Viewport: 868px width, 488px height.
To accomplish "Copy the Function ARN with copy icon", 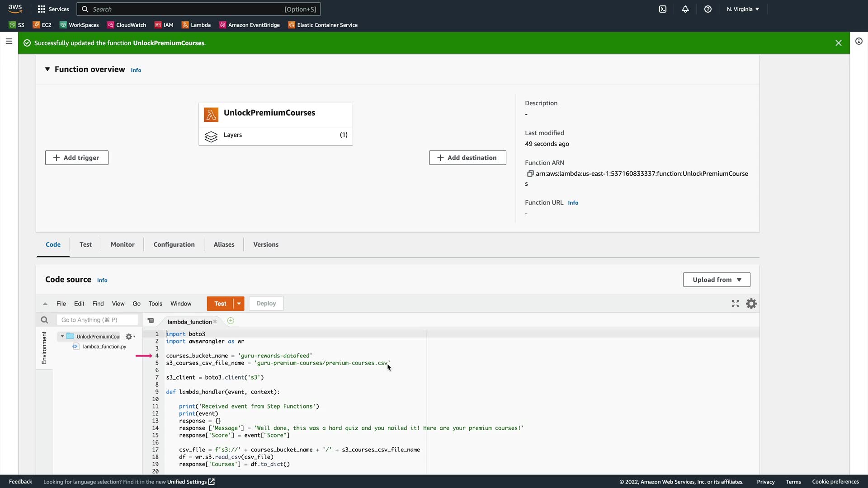I will (x=530, y=174).
